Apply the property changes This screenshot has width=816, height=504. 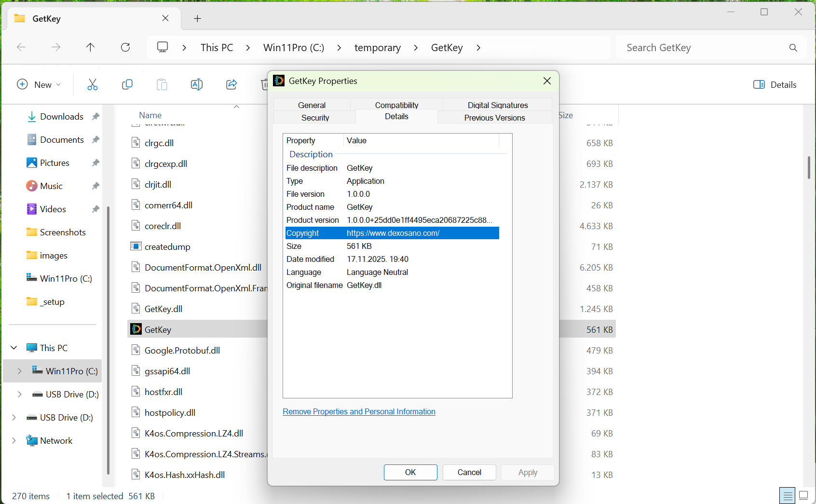[527, 472]
